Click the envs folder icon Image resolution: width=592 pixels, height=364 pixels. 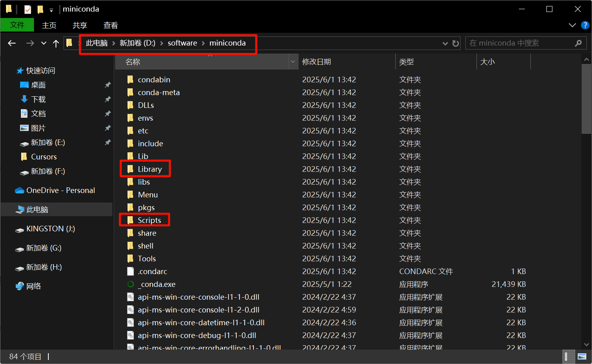pyautogui.click(x=130, y=118)
